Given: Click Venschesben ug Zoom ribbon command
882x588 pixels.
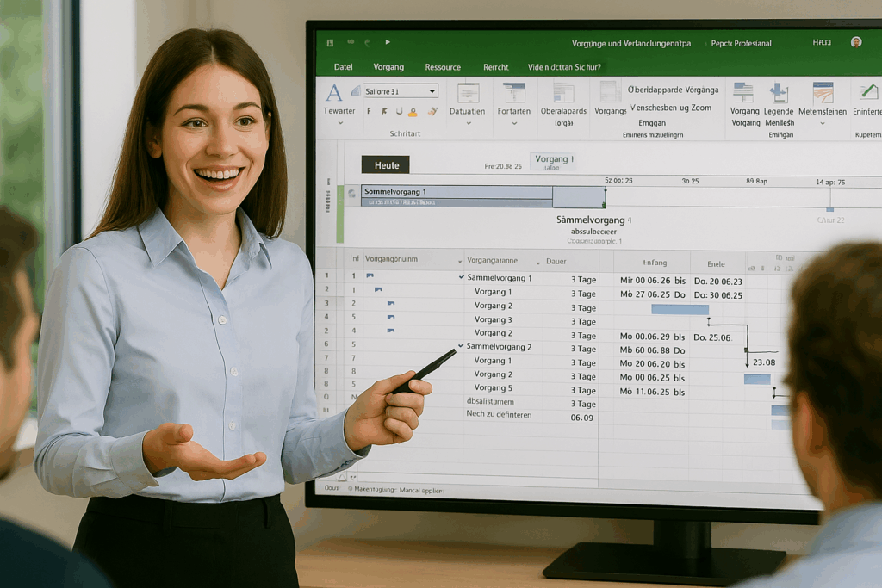Looking at the screenshot, I should click(x=670, y=108).
